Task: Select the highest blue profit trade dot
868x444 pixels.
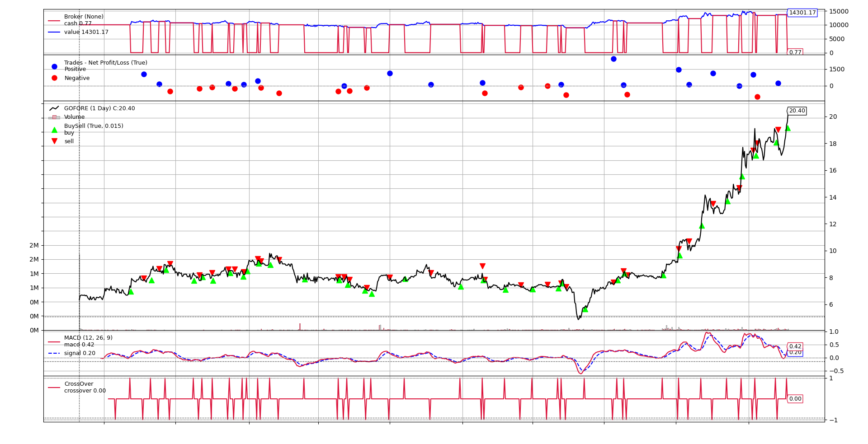Action: coord(613,59)
